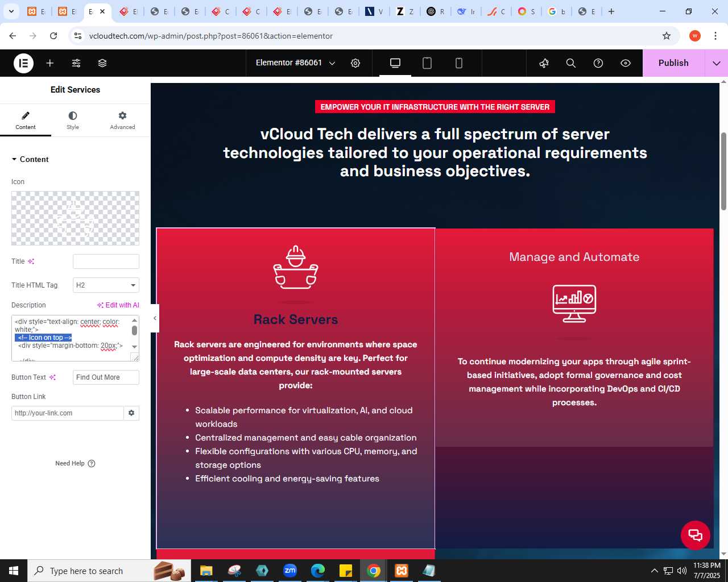Select the Rack Servers heading

[x=296, y=319]
